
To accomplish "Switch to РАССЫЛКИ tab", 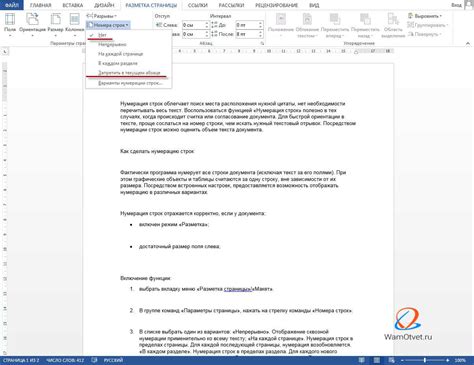I will [x=231, y=5].
